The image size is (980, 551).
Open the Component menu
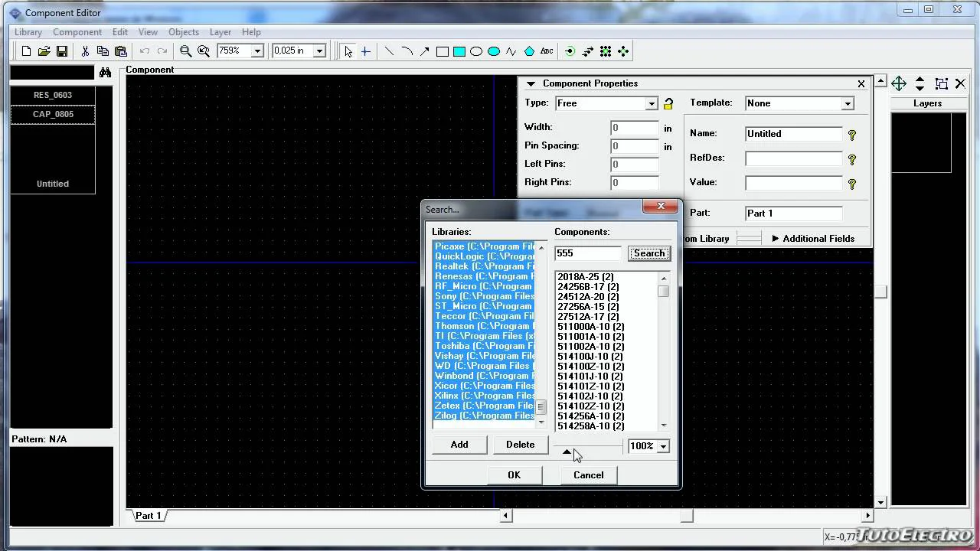(77, 32)
